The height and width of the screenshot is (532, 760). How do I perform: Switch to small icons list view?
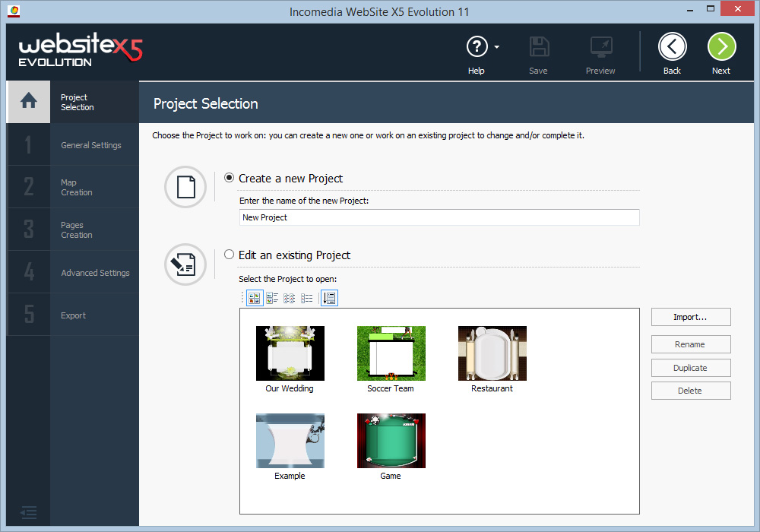click(289, 298)
